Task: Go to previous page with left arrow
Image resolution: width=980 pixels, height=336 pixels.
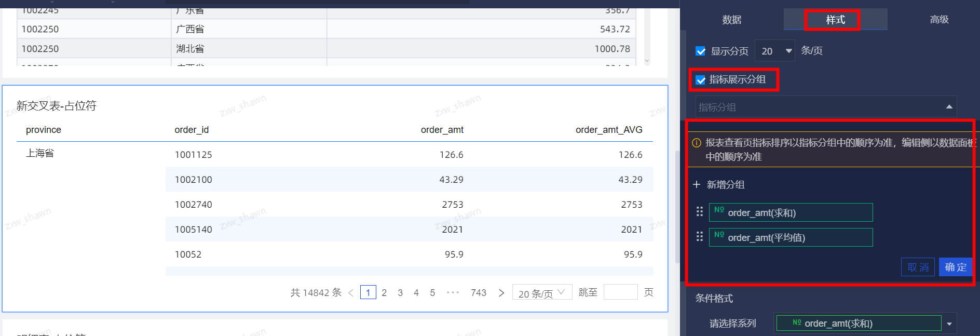Action: 351,293
